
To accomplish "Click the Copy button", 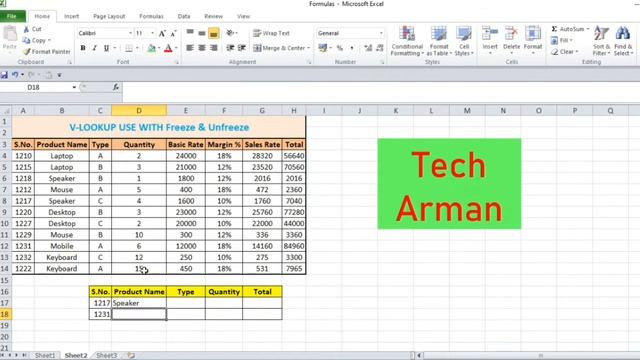I will [36, 40].
